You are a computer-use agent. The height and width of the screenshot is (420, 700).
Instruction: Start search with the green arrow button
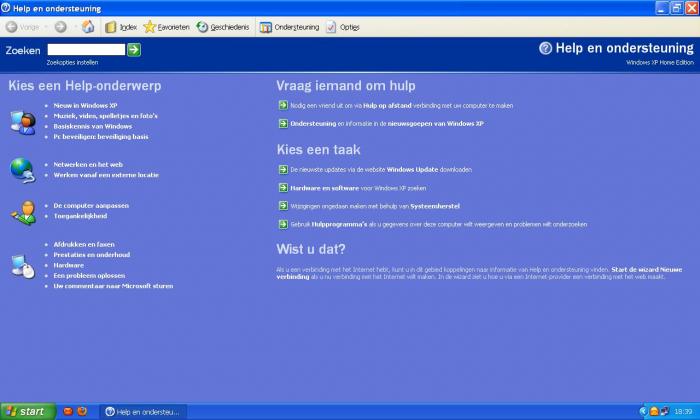[x=134, y=50]
